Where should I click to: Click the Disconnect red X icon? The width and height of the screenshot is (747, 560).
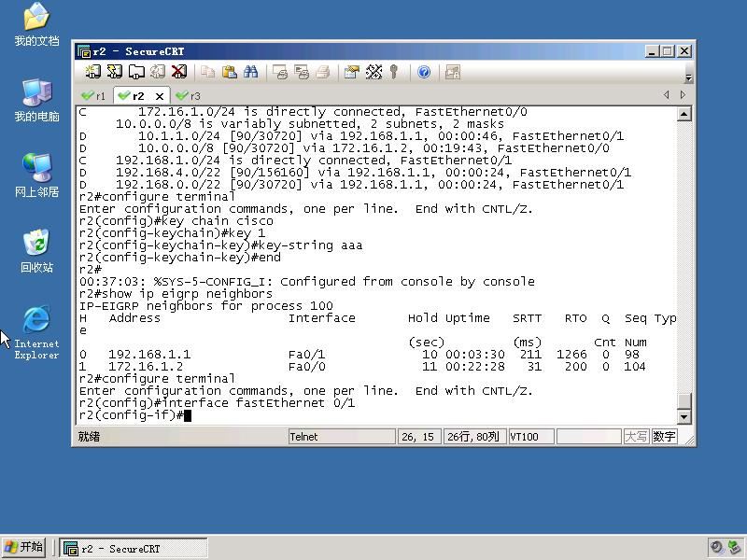click(x=179, y=72)
